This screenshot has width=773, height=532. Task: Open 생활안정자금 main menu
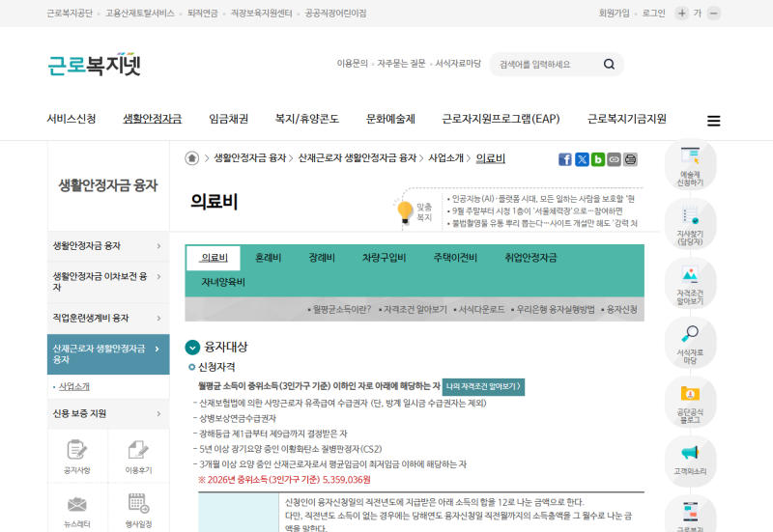click(x=153, y=119)
